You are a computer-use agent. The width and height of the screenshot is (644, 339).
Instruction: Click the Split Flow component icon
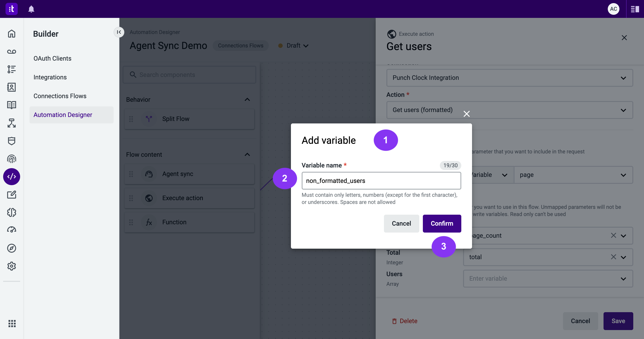[x=149, y=119]
